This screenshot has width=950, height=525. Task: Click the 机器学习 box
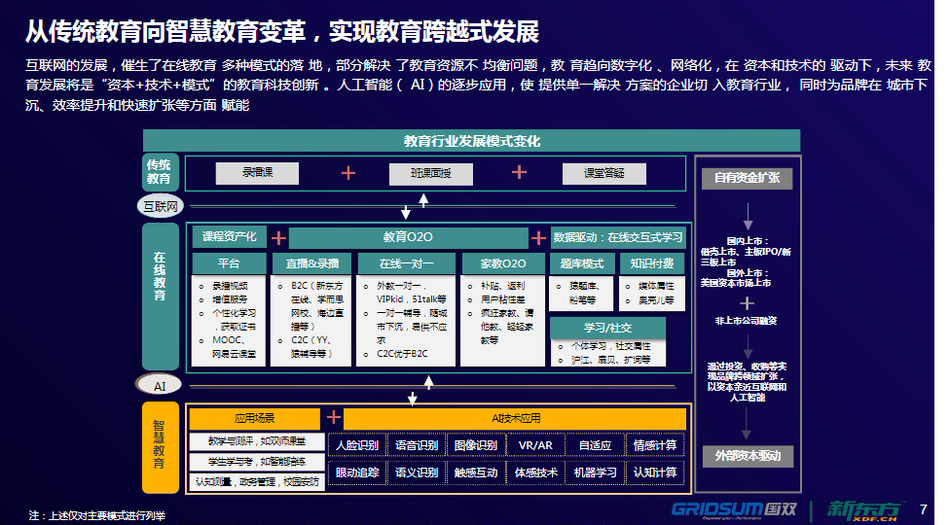594,472
